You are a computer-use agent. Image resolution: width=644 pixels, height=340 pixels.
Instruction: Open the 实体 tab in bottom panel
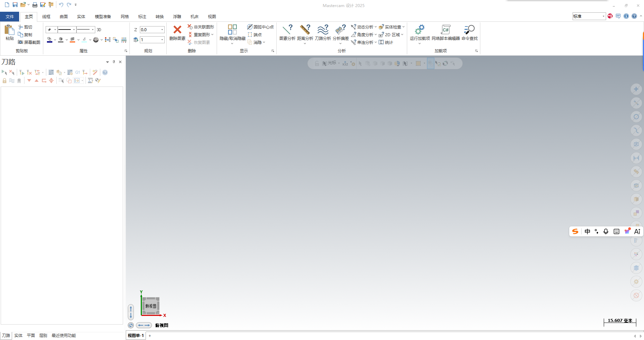[18, 335]
